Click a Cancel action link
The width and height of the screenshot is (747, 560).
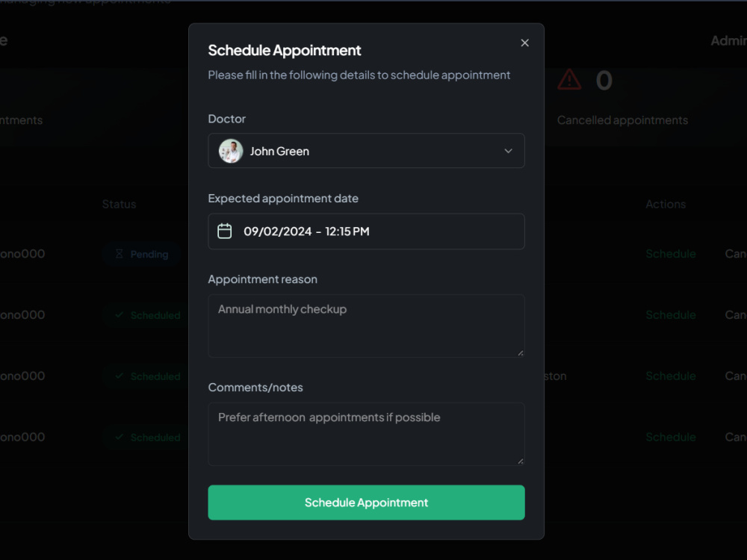(735, 254)
